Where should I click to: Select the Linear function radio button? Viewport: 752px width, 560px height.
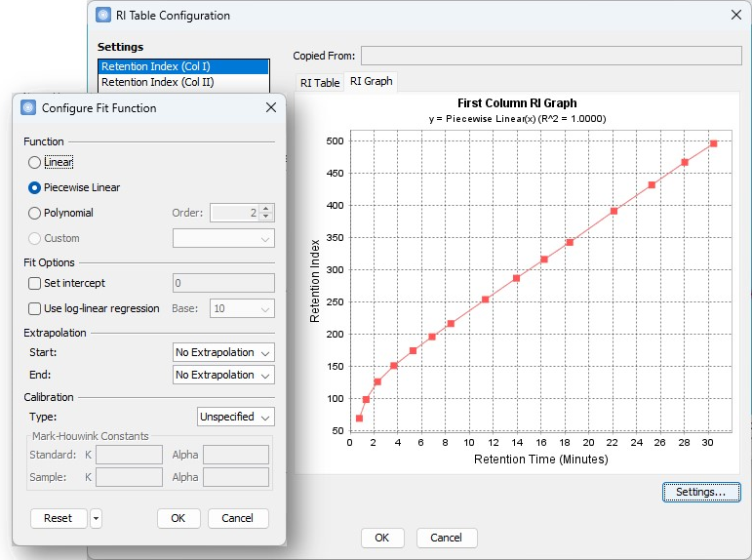pyautogui.click(x=35, y=162)
